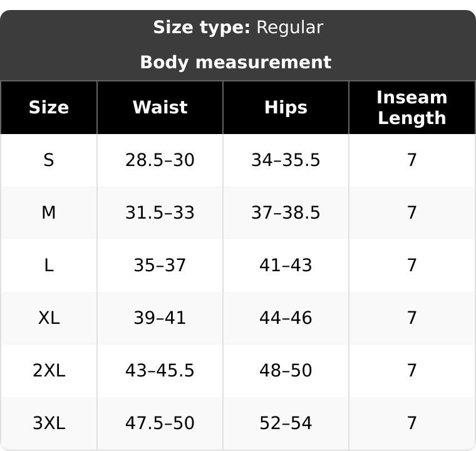Click the Body measurement heading
The height and width of the screenshot is (451, 476).
click(x=236, y=63)
